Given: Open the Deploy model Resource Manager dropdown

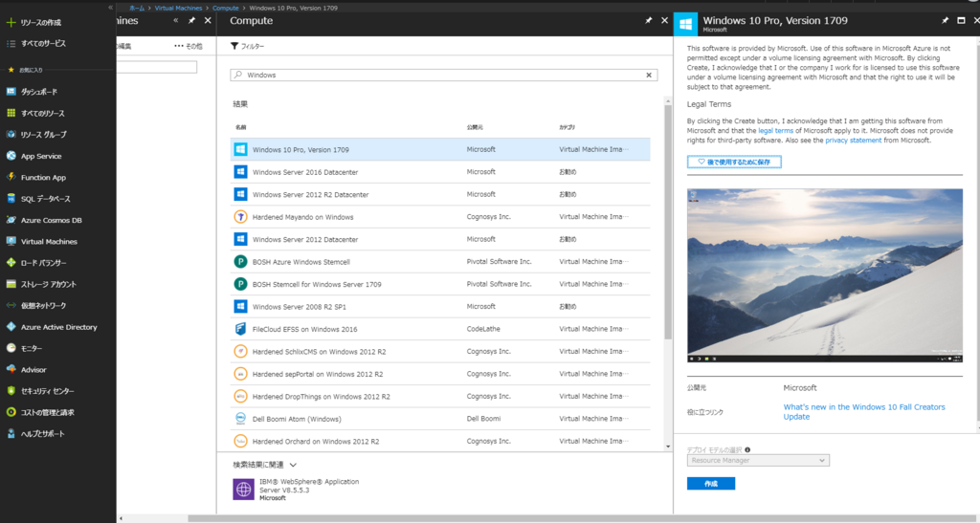Looking at the screenshot, I should pos(758,461).
